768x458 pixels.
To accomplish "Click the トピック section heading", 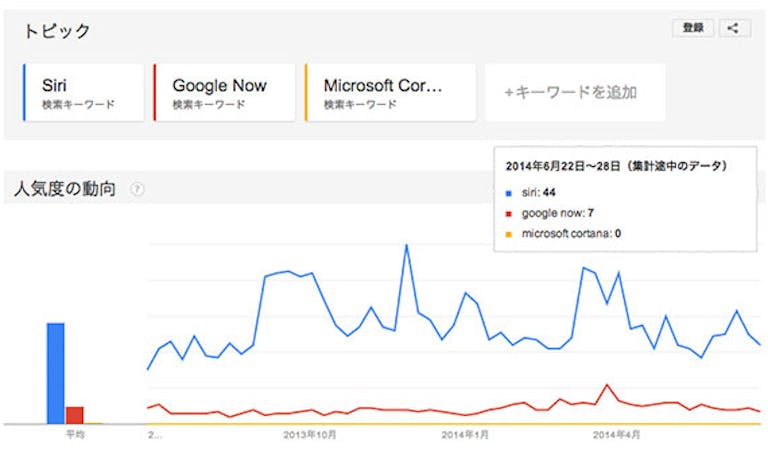I will (x=56, y=31).
